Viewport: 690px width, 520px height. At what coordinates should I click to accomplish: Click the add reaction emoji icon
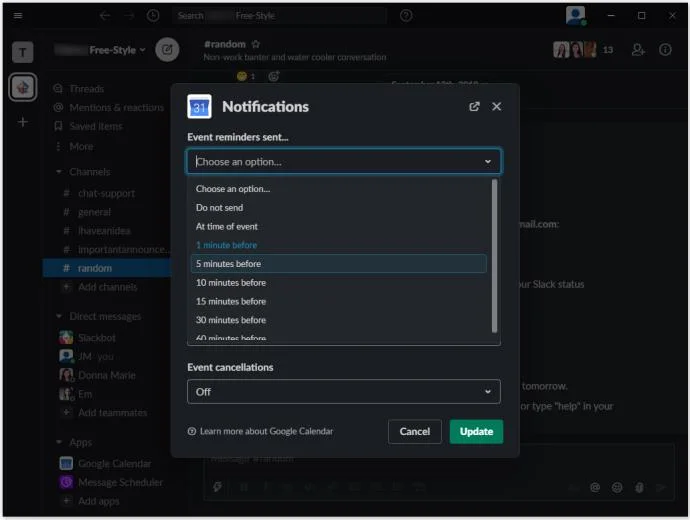(x=274, y=76)
